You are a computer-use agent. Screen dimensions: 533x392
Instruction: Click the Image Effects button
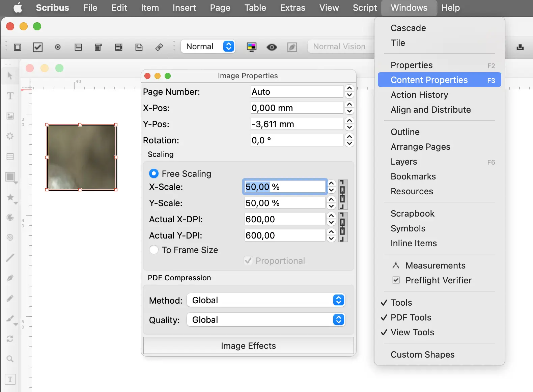pos(248,346)
